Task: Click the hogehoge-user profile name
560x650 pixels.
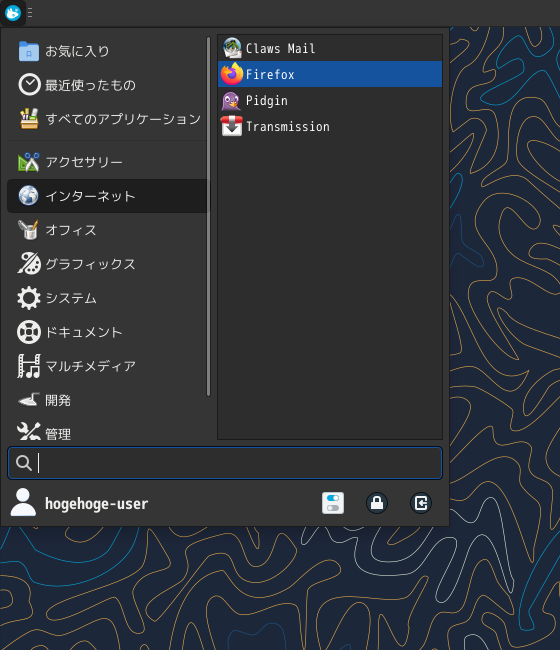Action: coord(96,504)
